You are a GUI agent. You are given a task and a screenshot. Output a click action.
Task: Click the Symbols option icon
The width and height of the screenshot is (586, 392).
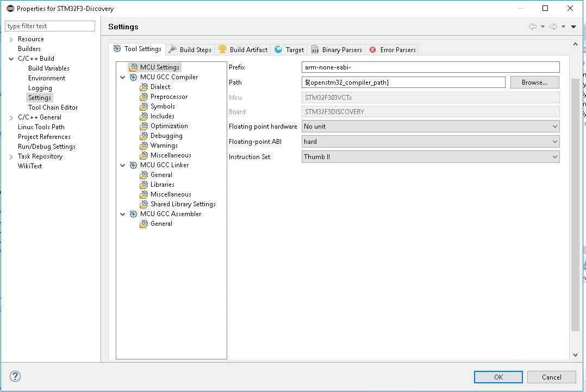click(x=144, y=106)
